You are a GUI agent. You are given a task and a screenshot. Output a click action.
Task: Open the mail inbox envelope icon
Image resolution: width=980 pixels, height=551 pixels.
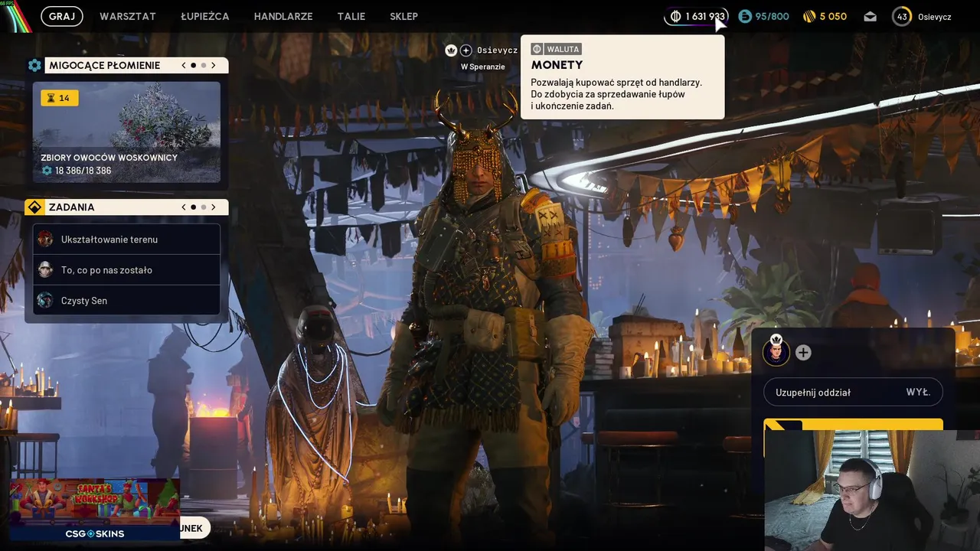[x=871, y=16]
